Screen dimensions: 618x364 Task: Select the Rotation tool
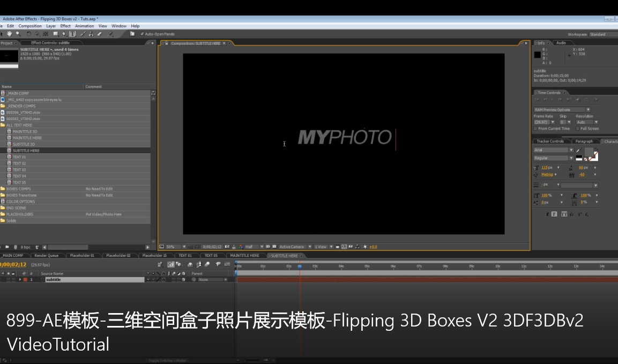[28, 34]
